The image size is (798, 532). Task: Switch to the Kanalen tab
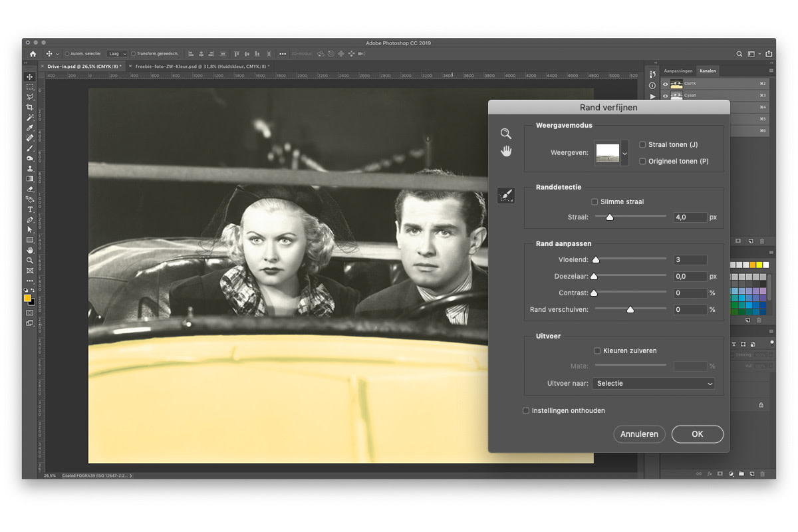pos(707,70)
